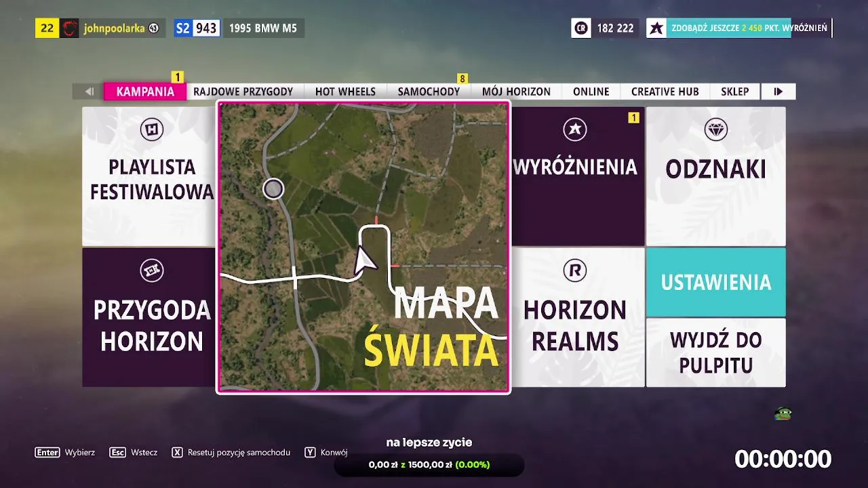This screenshot has height=488, width=868.
Task: Click the donation goal progress bar
Action: click(x=429, y=465)
